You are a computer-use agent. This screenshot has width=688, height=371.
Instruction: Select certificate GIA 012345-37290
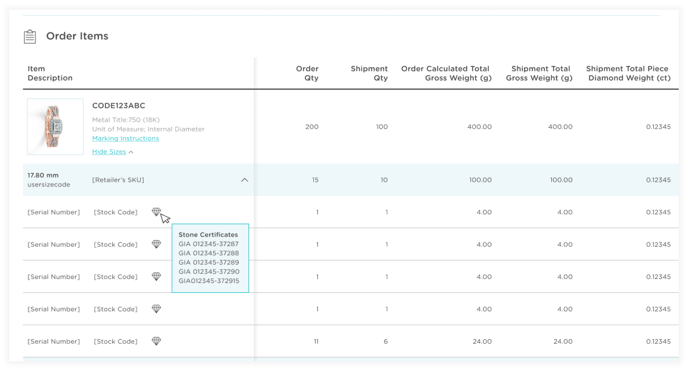(x=209, y=271)
